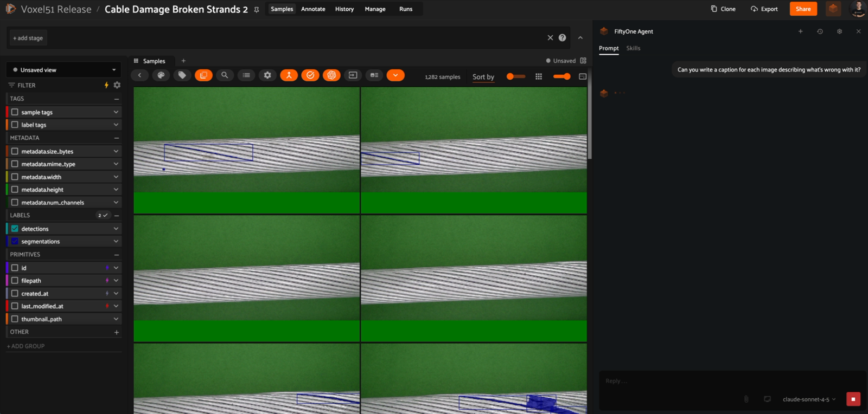Click the orange checkmark circle icon
This screenshot has width=868, height=414.
click(x=310, y=75)
